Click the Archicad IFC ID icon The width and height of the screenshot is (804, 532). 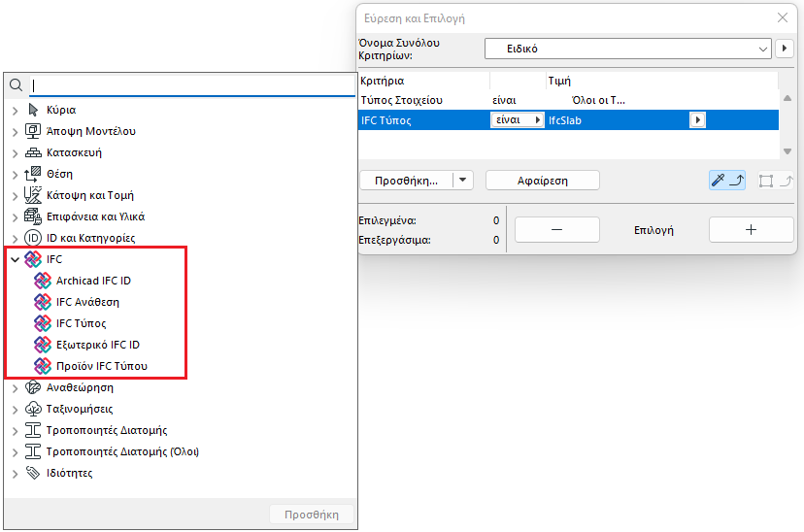[43, 281]
